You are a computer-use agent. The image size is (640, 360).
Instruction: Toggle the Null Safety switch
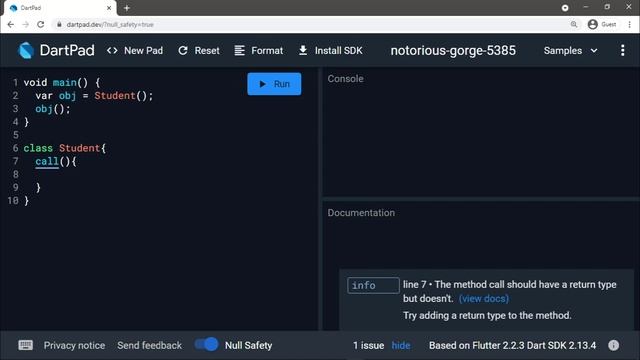click(x=207, y=344)
